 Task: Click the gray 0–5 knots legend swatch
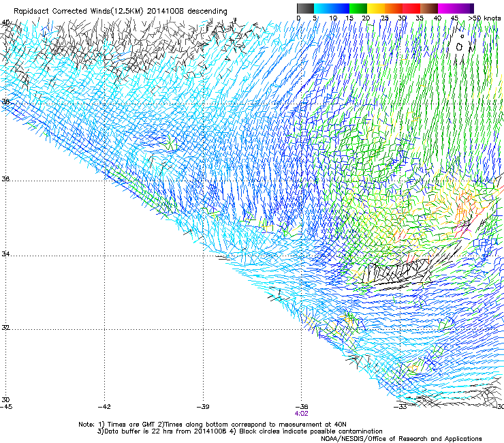point(305,8)
